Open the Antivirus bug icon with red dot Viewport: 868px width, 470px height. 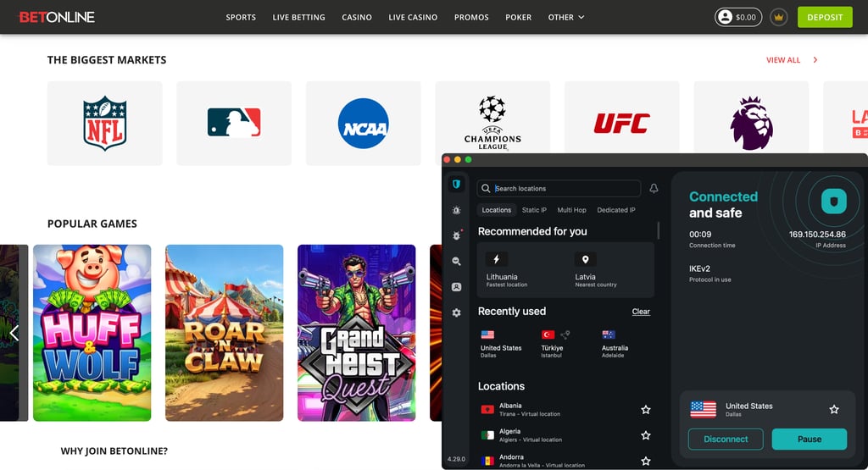coord(457,235)
